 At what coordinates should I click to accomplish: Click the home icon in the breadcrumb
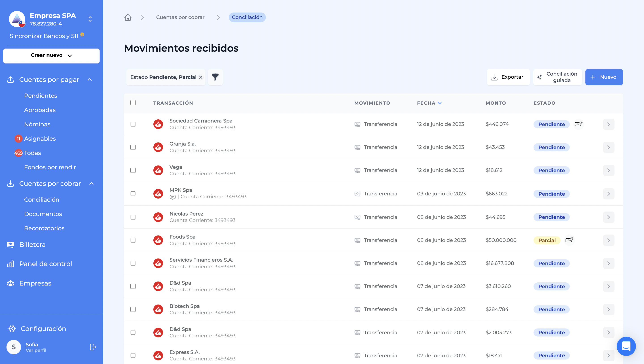(128, 17)
